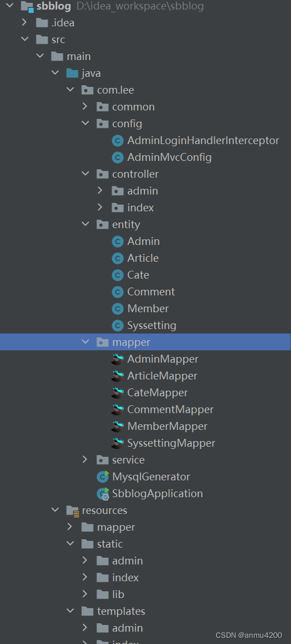Click the SyssettingMapper MyBatis bird icon
The height and width of the screenshot is (644, 291).
point(118,443)
